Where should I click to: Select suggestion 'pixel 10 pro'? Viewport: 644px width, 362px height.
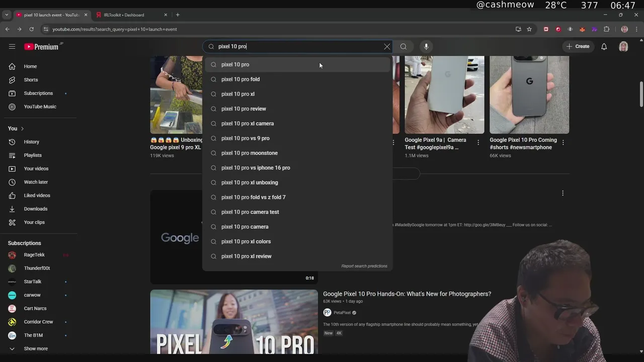click(x=297, y=64)
